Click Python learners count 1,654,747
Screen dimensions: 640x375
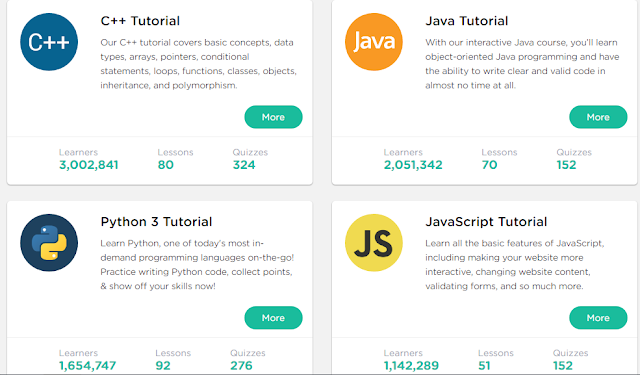87,366
